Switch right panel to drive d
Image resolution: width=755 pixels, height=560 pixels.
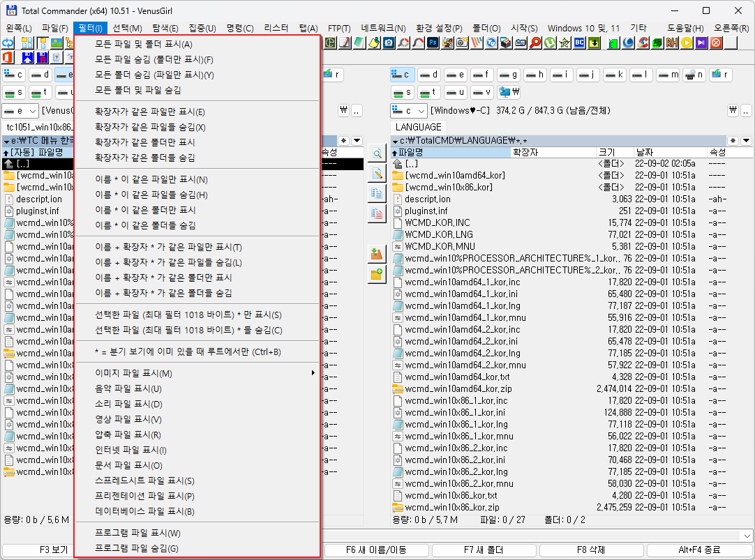pyautogui.click(x=428, y=75)
